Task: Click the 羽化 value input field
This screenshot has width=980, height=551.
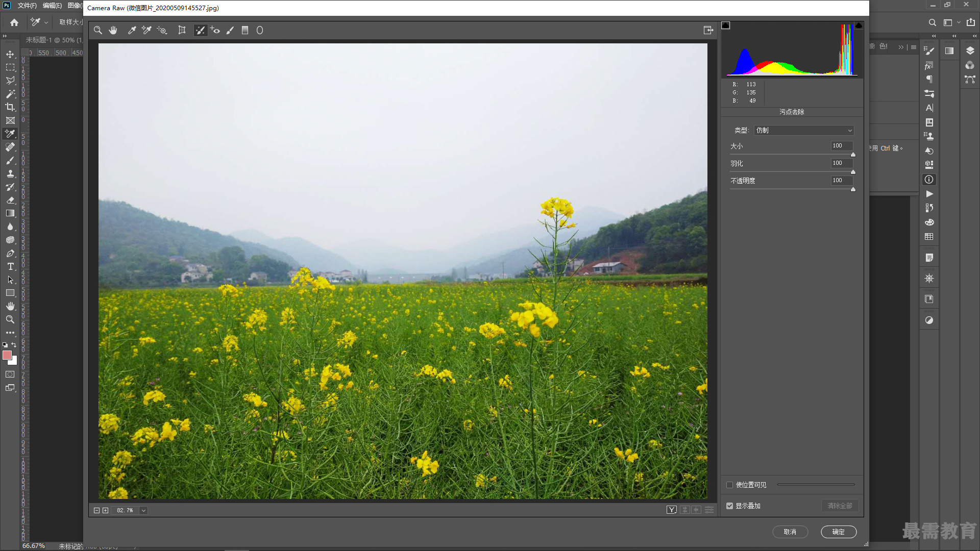Action: click(841, 163)
